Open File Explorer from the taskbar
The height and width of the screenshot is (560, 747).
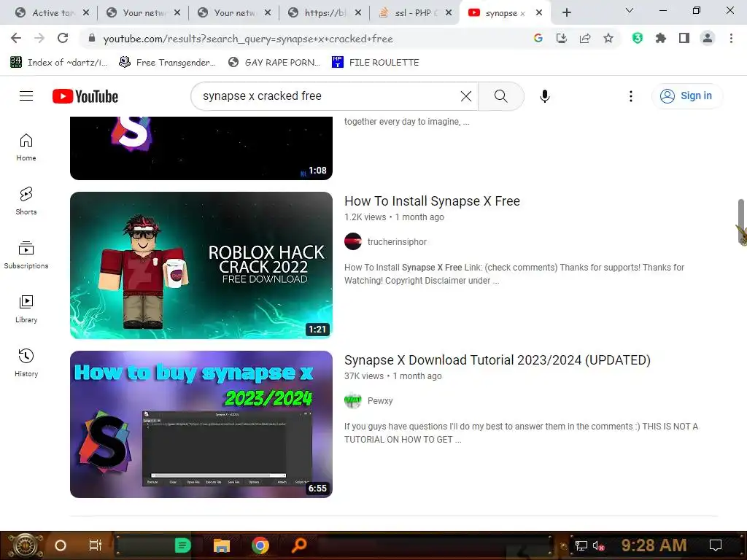tap(222, 545)
